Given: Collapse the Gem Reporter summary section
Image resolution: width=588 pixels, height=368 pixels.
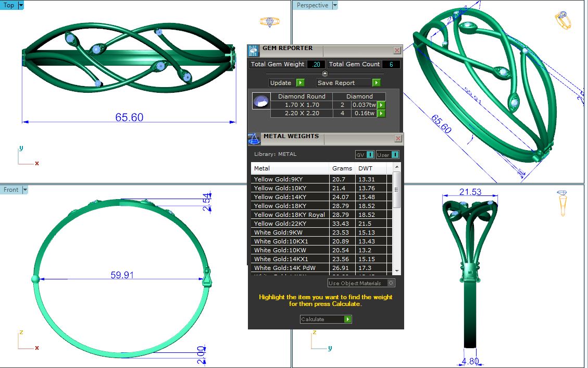Looking at the screenshot, I should (x=325, y=73).
